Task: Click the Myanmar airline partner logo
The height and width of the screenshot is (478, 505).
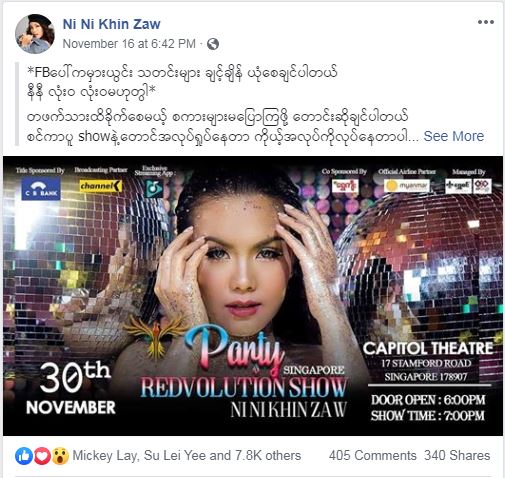Action: (x=407, y=186)
